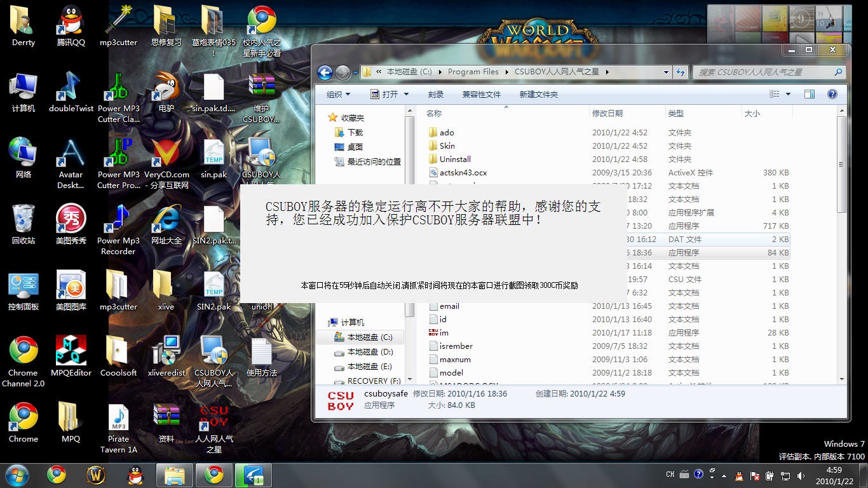Click 本地磁盘 (C:) in the breadcrumb path
868x488 pixels.
(409, 72)
